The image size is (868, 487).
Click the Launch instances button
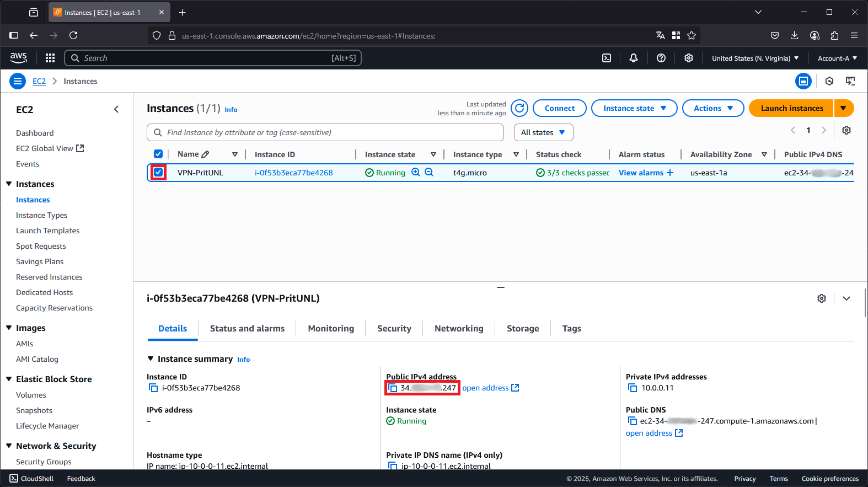[x=792, y=108]
